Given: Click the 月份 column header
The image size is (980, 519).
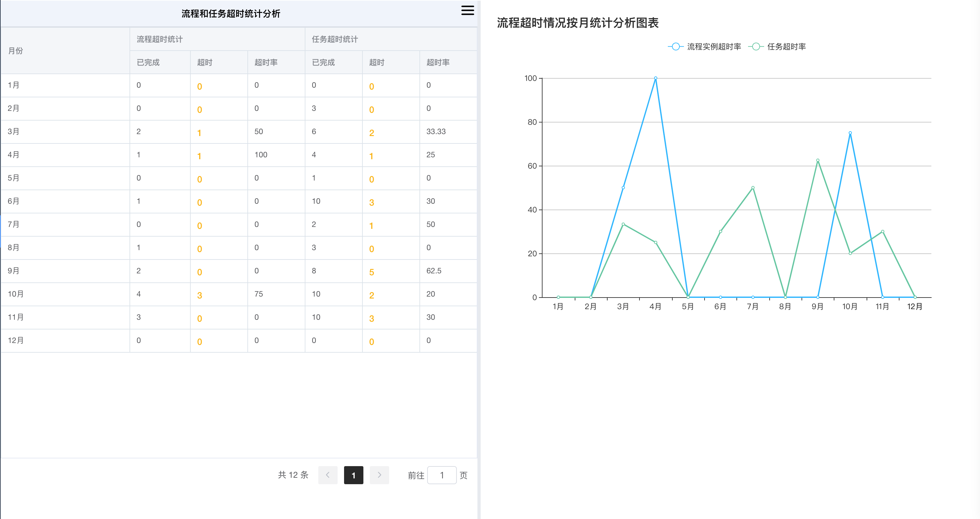Looking at the screenshot, I should click(15, 51).
